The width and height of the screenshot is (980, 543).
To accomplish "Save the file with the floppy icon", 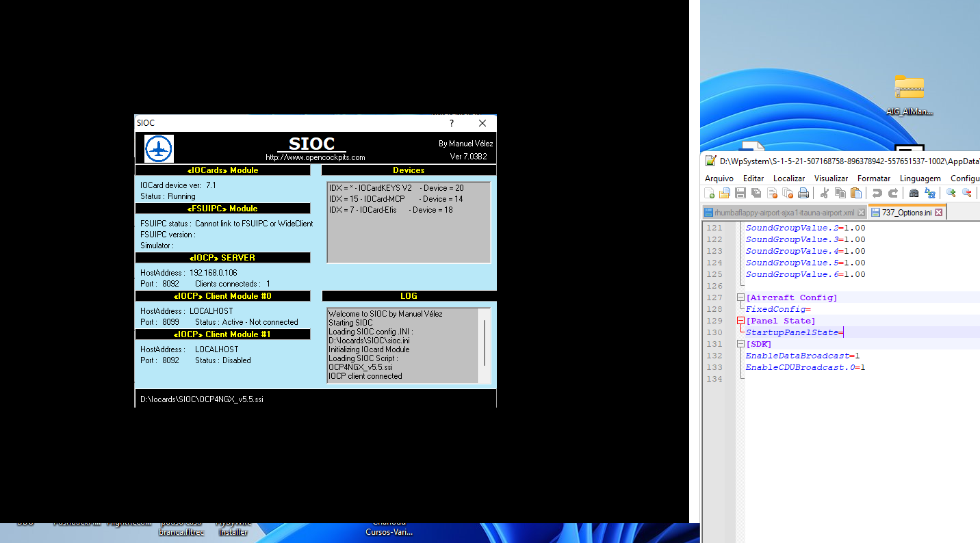I will pos(740,193).
